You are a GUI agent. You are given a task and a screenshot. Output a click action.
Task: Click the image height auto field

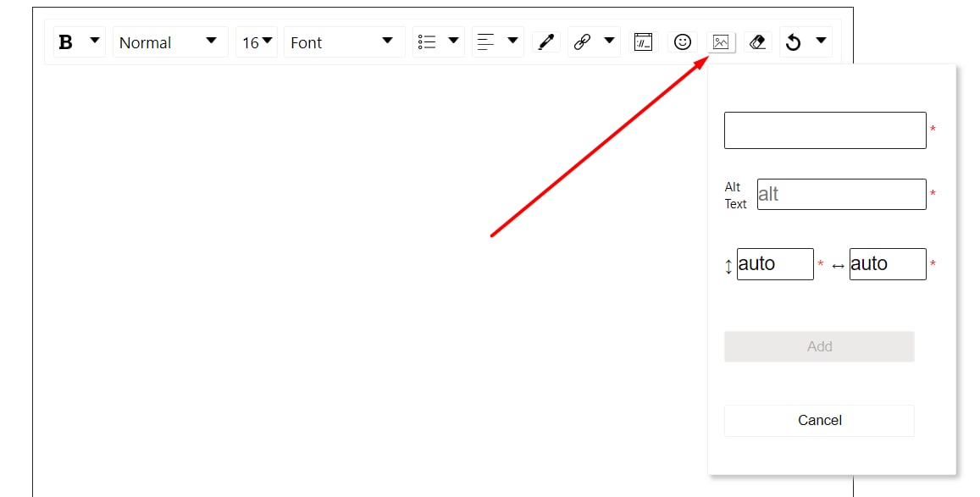(775, 264)
